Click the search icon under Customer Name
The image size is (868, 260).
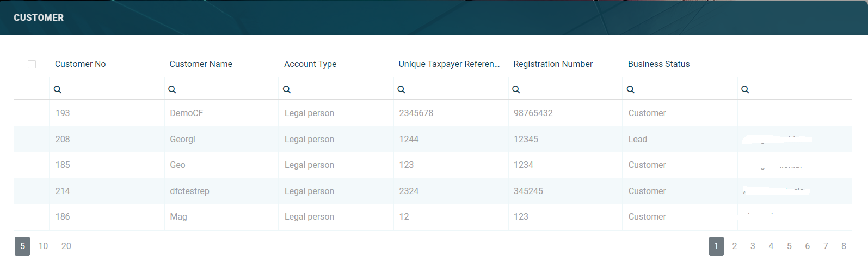coord(172,89)
